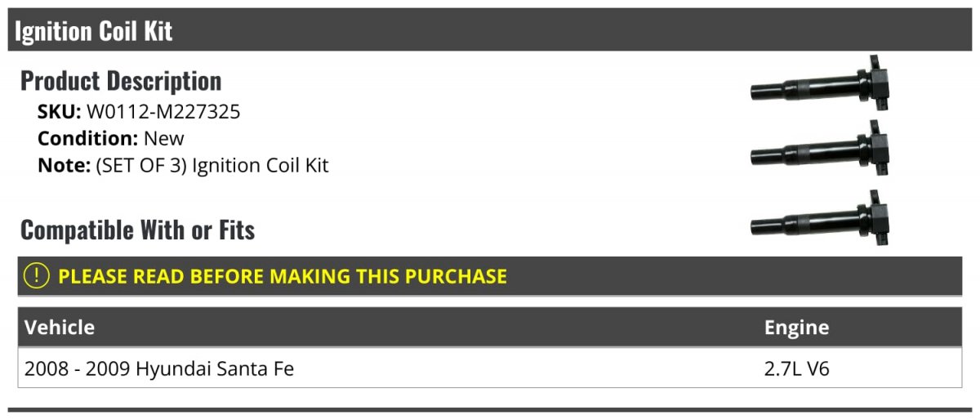Select the 2008 - 2009 Hyundai Santa Fe row
The image size is (980, 420).
[x=490, y=369]
